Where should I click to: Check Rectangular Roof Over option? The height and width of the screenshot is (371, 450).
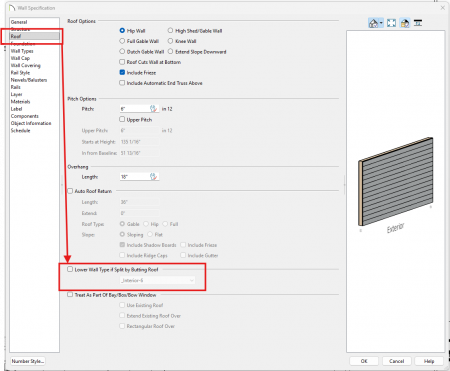[122, 326]
